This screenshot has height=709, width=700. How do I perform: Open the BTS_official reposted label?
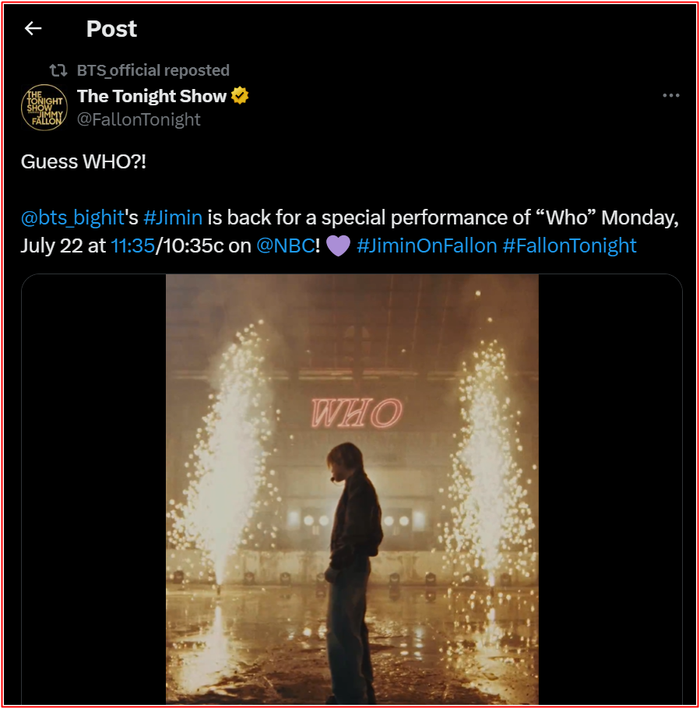coord(153,71)
